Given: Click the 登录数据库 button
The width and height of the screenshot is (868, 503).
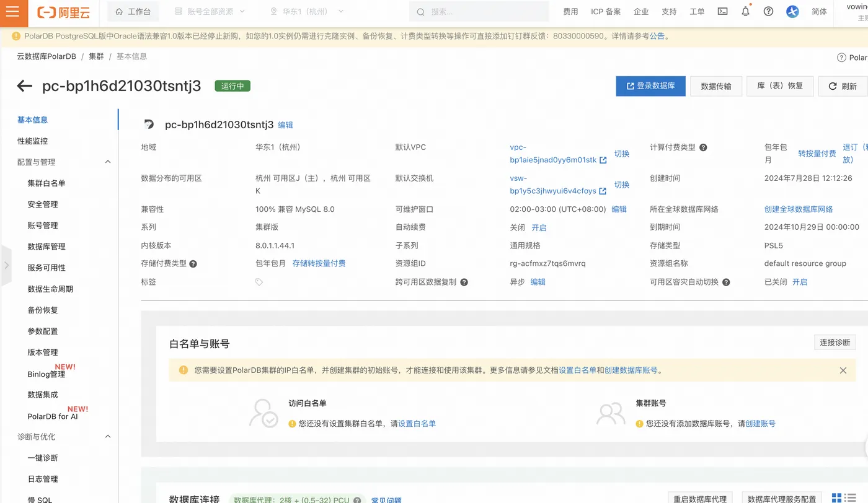Looking at the screenshot, I should [650, 86].
